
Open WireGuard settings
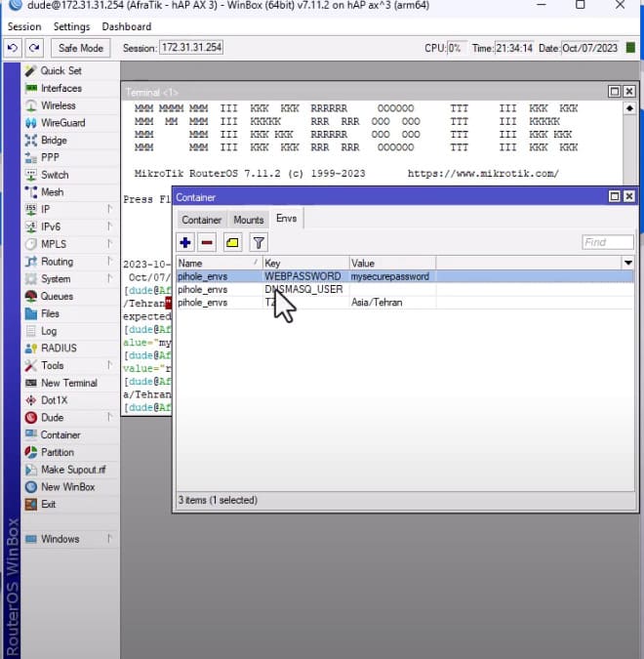[62, 123]
